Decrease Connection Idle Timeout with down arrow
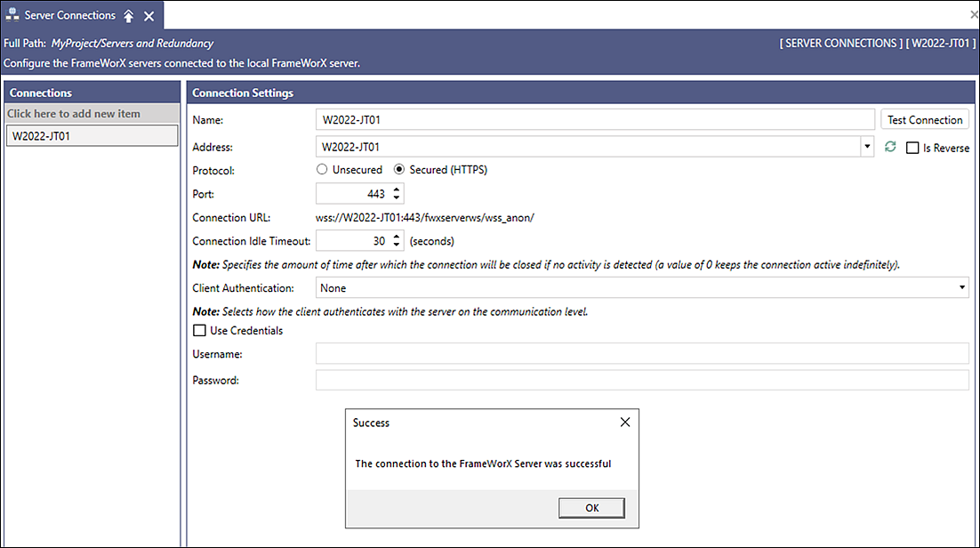The height and width of the screenshot is (548, 980). pyautogui.click(x=397, y=246)
